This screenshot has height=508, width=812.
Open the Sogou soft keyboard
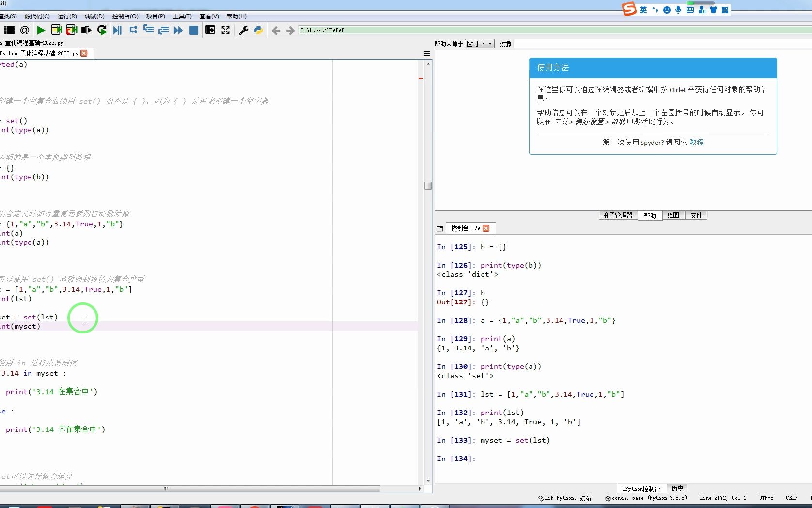click(690, 10)
